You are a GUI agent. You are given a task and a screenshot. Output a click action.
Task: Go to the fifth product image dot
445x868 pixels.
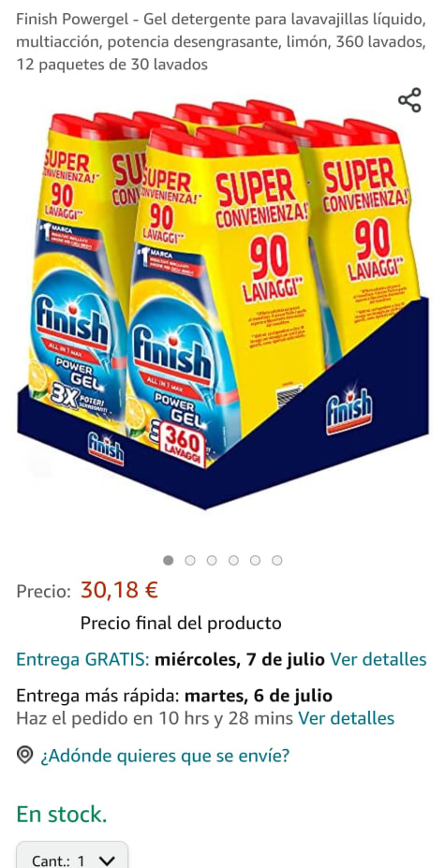point(255,560)
